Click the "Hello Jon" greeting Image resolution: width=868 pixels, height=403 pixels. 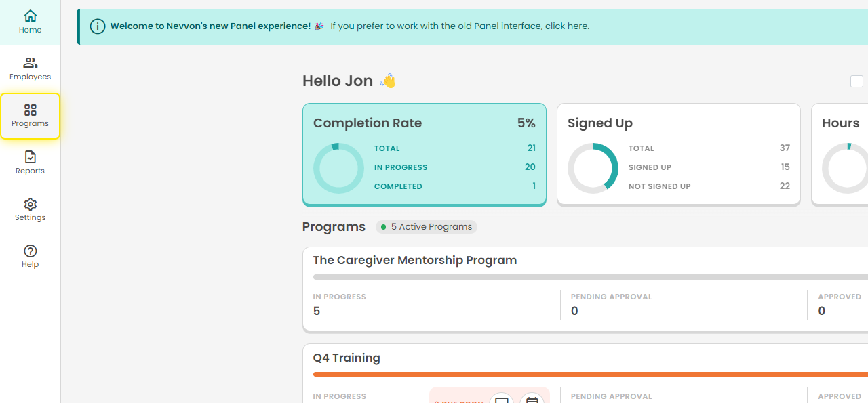(338, 81)
